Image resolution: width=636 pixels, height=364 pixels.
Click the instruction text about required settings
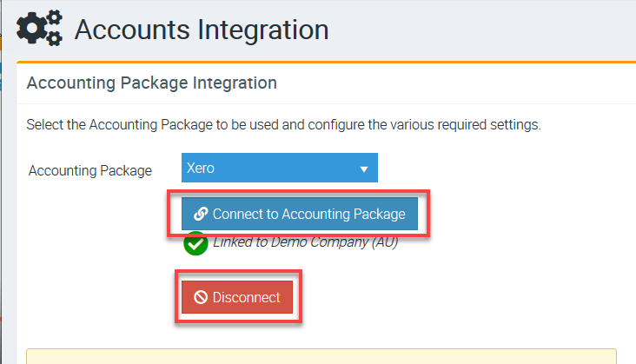(283, 125)
